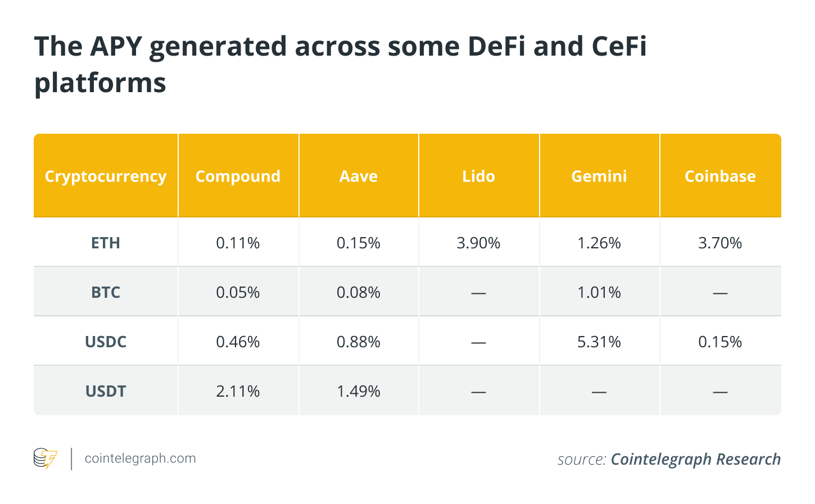Click the Cointelegraph coin logo icon

click(45, 458)
